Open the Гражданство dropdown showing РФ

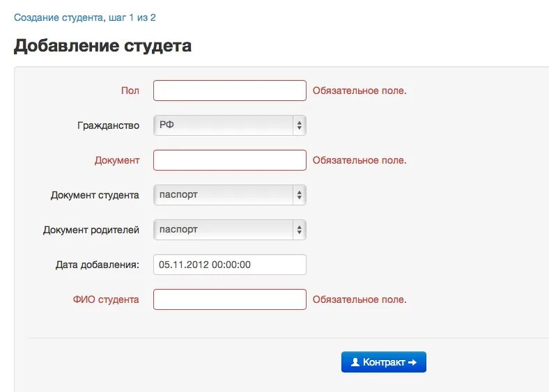(230, 125)
